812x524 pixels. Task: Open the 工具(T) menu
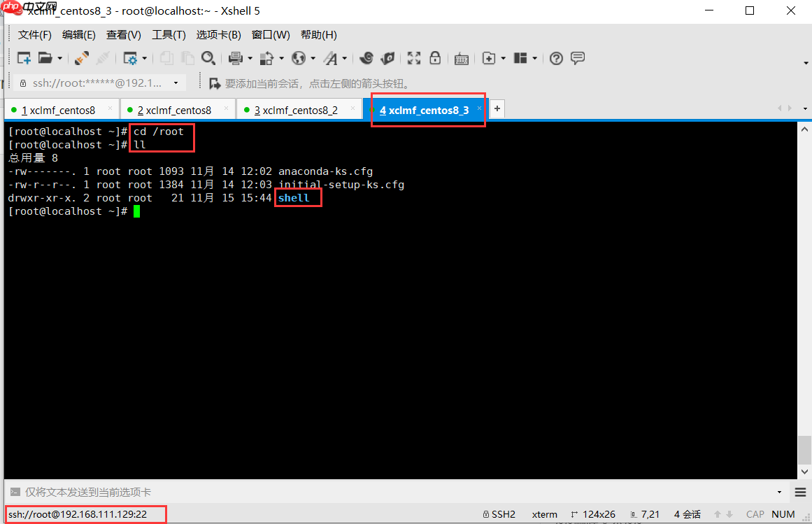[169, 35]
